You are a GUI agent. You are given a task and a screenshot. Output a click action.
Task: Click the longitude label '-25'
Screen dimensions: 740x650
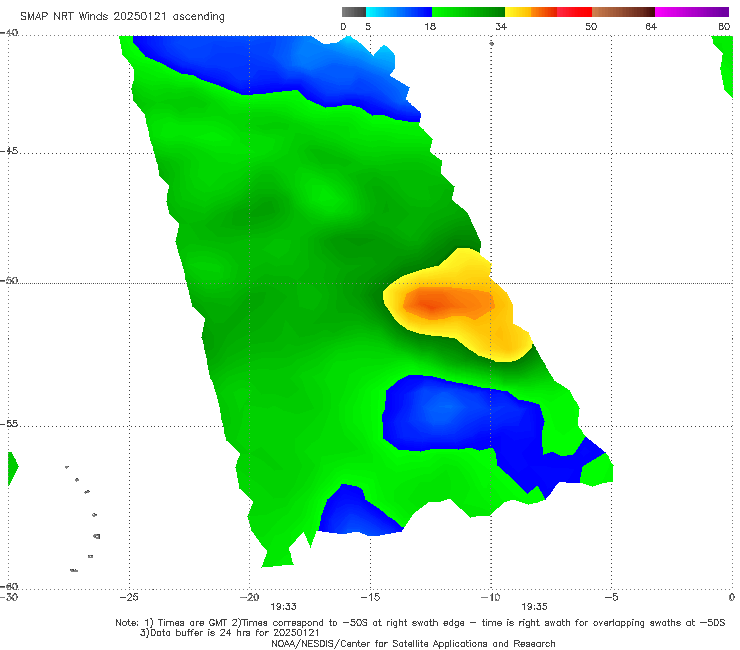click(129, 597)
